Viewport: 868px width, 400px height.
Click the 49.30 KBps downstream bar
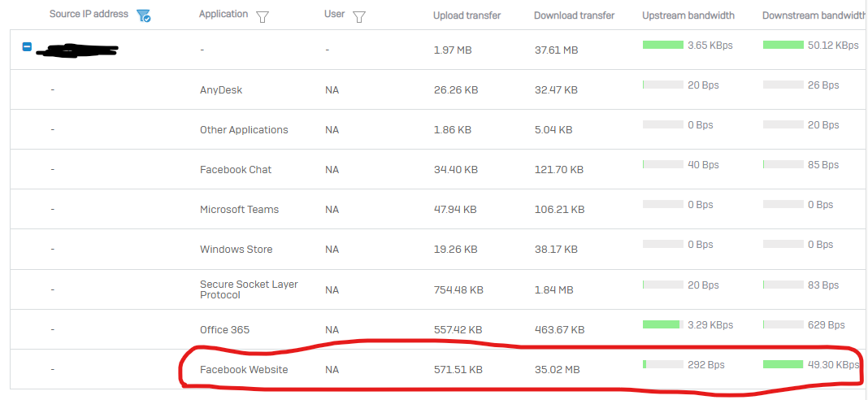click(783, 364)
